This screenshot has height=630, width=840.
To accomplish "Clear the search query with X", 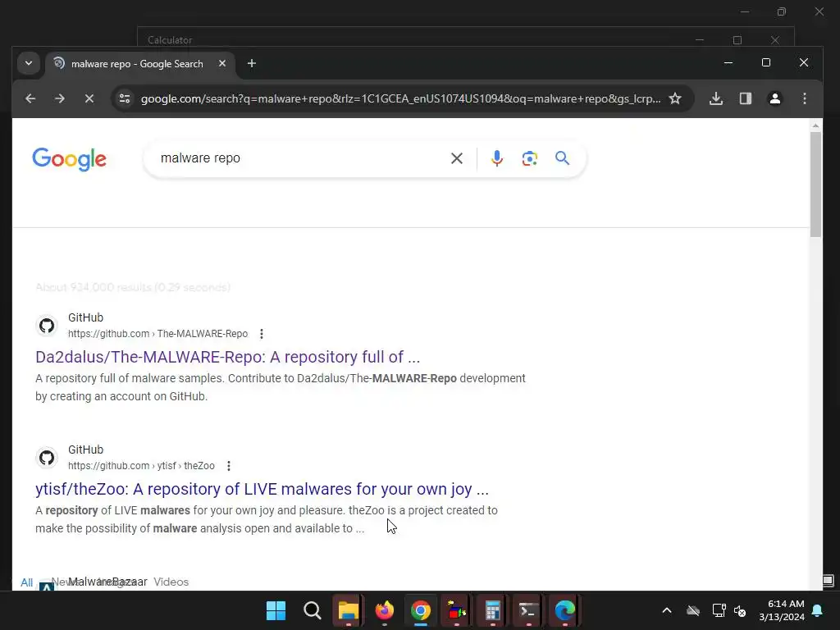I will tap(457, 158).
